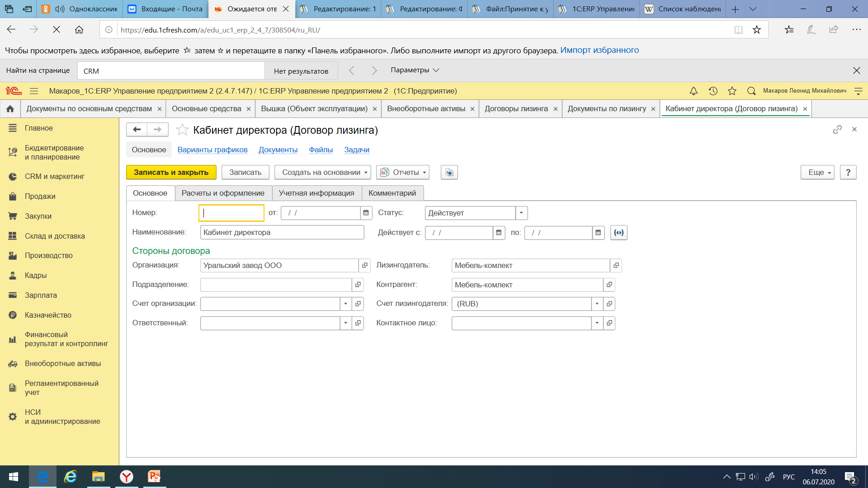Close the find-on-page bar

[856, 70]
